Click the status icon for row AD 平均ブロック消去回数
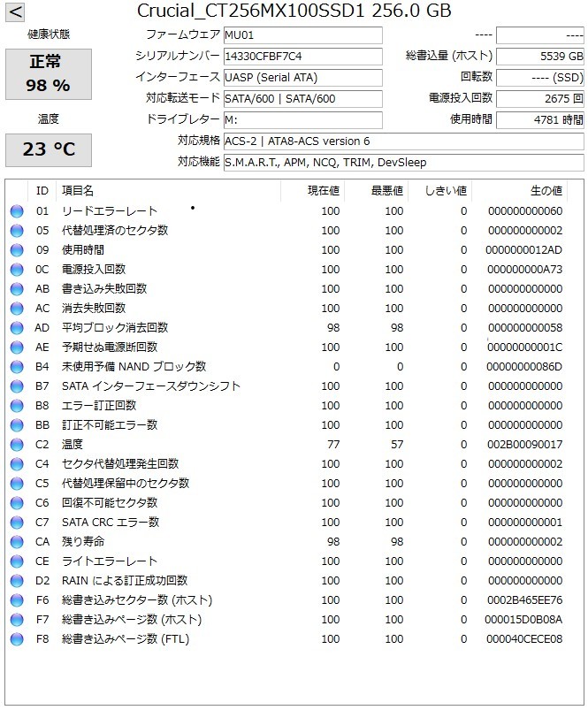The width and height of the screenshot is (588, 710). pos(17,328)
